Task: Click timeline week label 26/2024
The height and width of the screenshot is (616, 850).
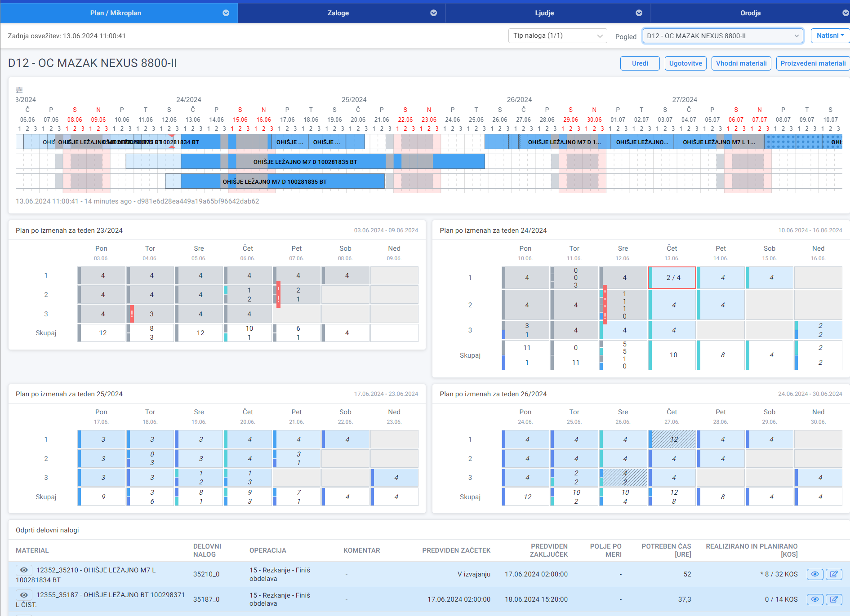Action: (x=519, y=99)
